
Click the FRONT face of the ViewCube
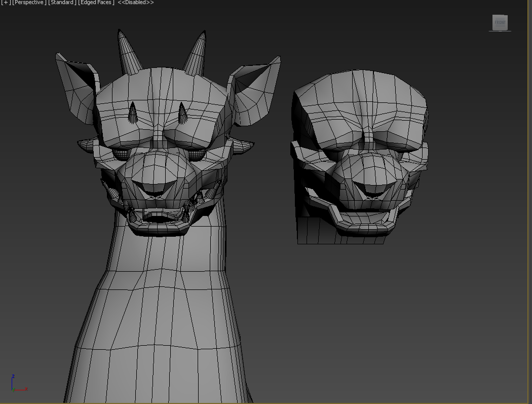coord(500,22)
